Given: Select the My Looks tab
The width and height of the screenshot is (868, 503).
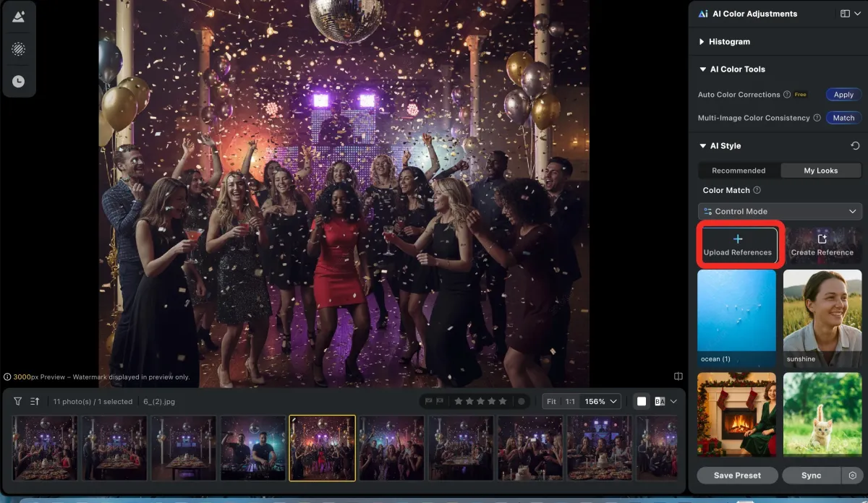Looking at the screenshot, I should coord(820,171).
